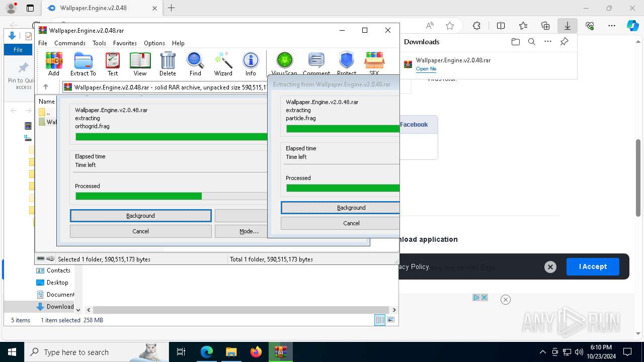This screenshot has width=644, height=362.
Task: Click the Info toolbar icon
Action: tap(251, 63)
